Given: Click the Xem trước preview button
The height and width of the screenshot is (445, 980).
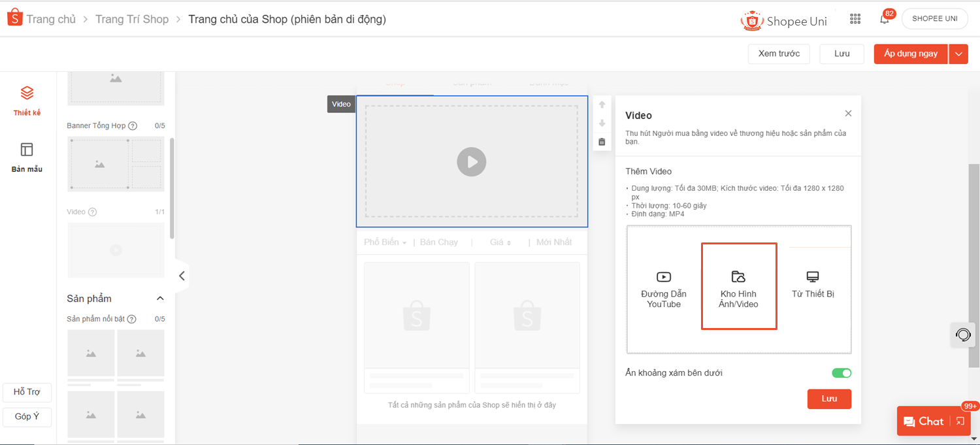Looking at the screenshot, I should tap(779, 54).
